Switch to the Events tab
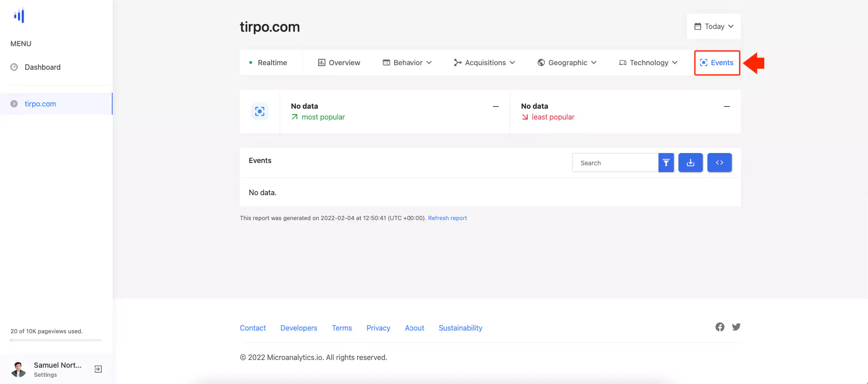This screenshot has height=384, width=868. coord(717,62)
